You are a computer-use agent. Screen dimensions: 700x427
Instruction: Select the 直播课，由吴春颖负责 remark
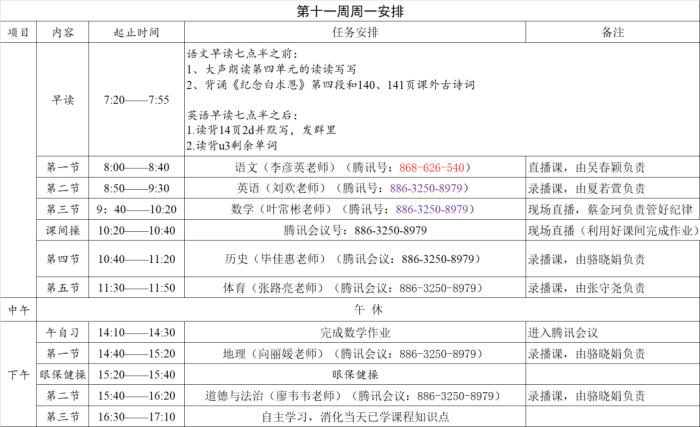click(x=586, y=167)
